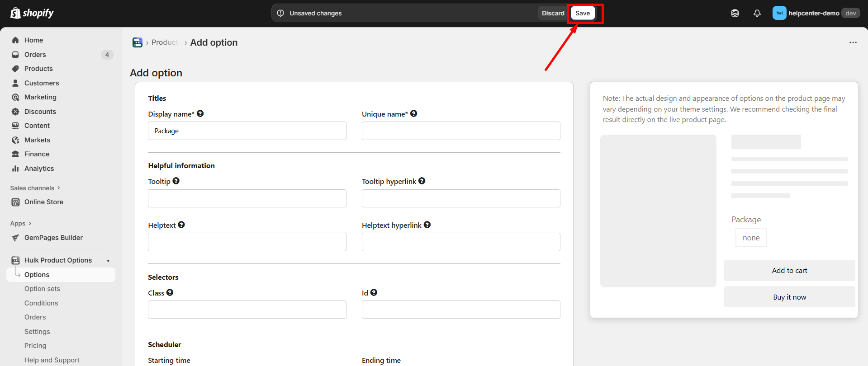
Task: Select the 'none' Package swatch in preview
Action: pos(751,238)
